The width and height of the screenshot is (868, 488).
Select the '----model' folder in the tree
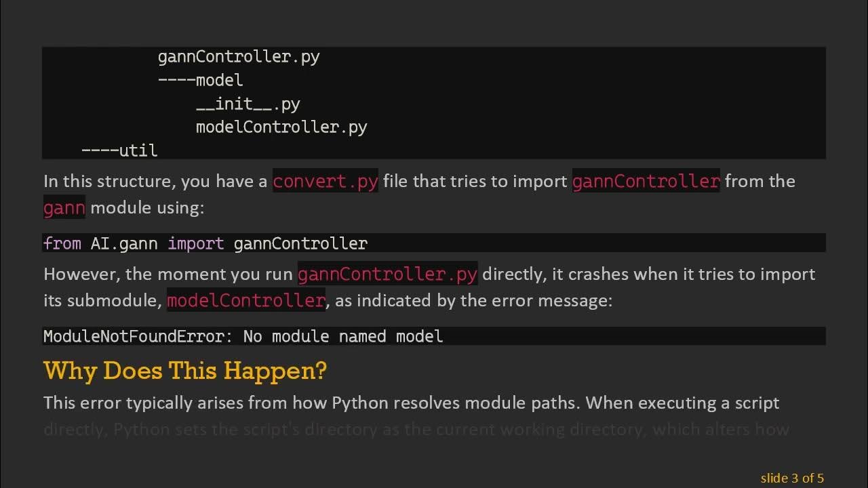click(x=200, y=80)
